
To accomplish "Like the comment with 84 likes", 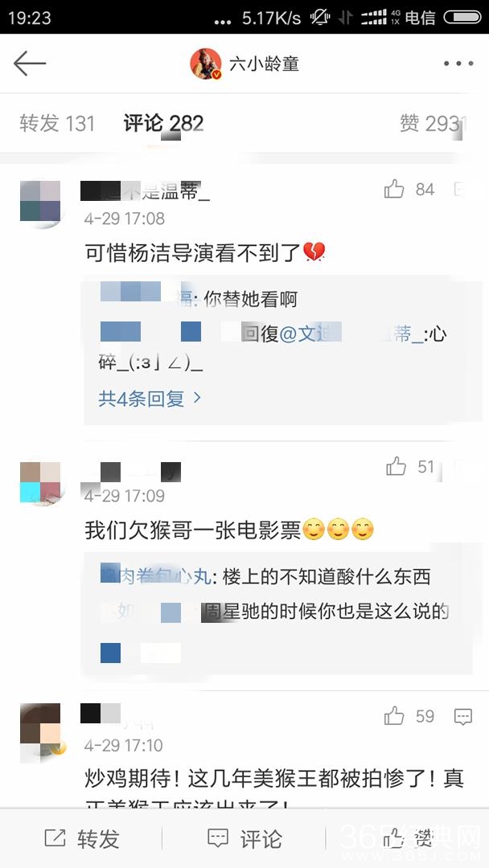I will tap(394, 190).
